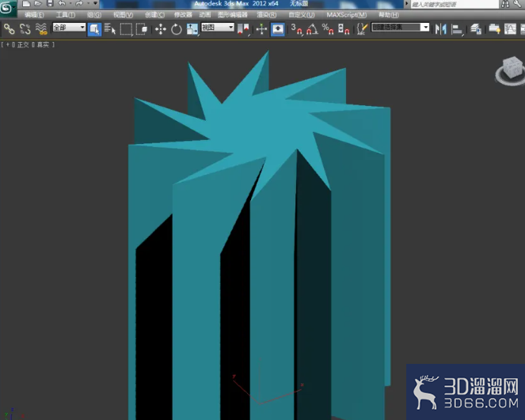Viewport: 525px width, 420px height.
Task: Click the binoculars search icon
Action: [505, 4]
